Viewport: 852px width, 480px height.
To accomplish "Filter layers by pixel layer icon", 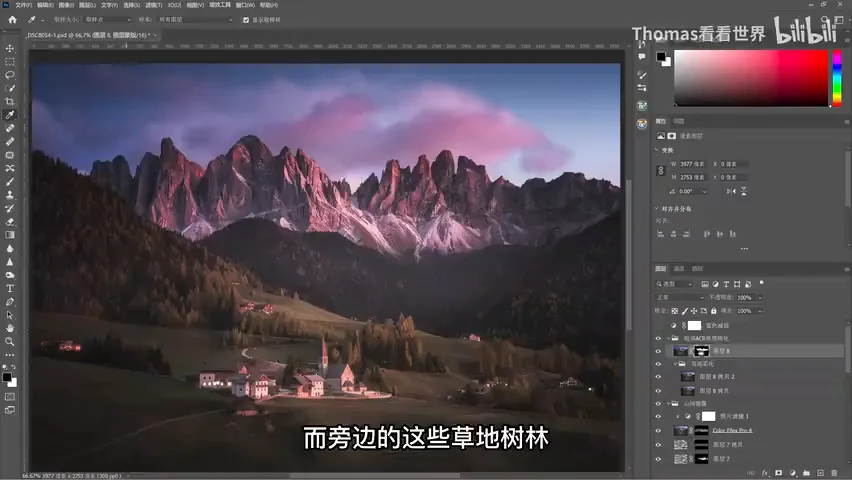I will 705,284.
